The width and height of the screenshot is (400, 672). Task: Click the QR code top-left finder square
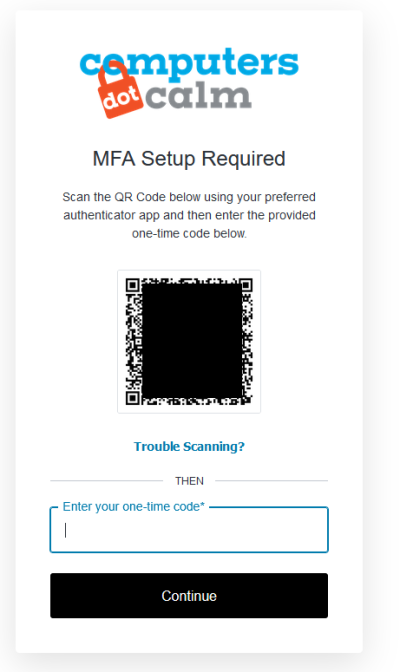coord(132,285)
